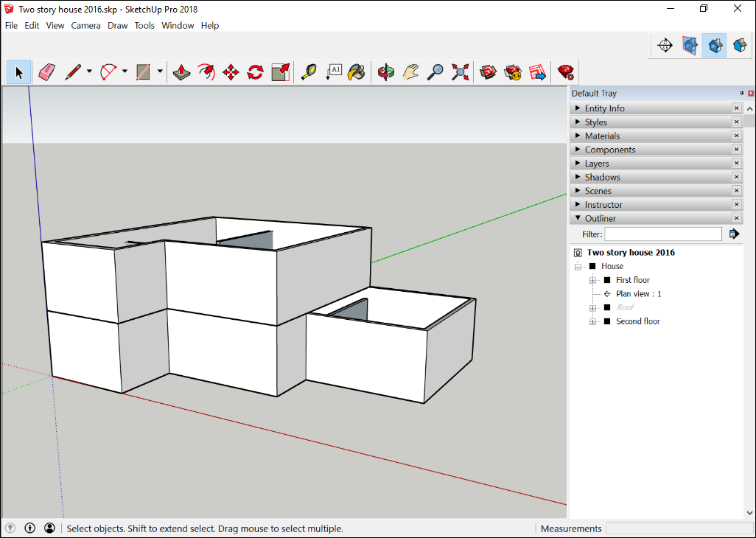The image size is (756, 538).
Task: Open Shape tool dropdown arrow
Action: (x=160, y=71)
